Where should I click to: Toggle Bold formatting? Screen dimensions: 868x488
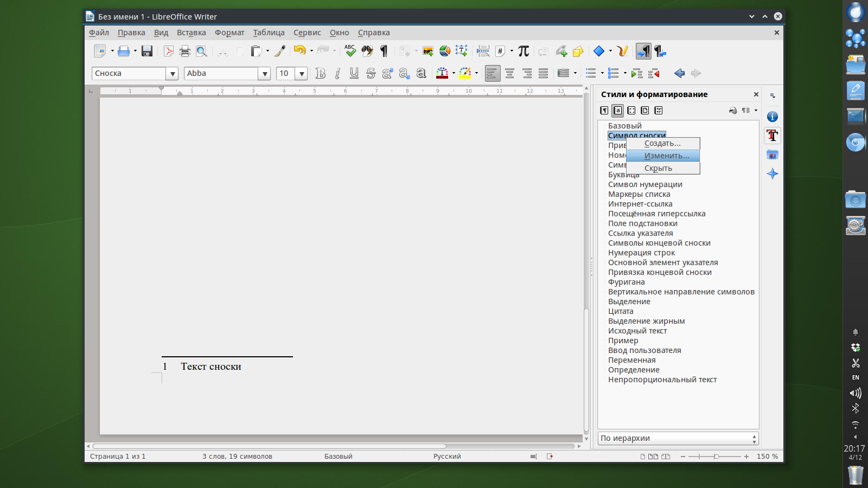point(320,74)
